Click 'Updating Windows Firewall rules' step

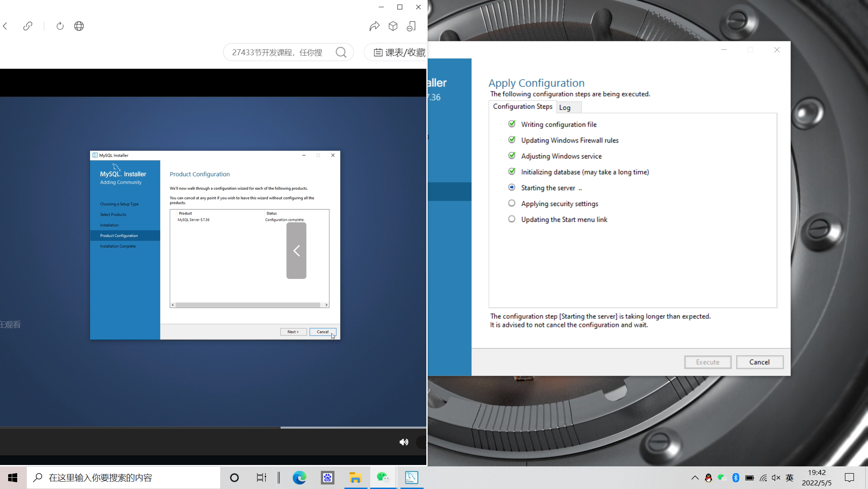pos(570,140)
